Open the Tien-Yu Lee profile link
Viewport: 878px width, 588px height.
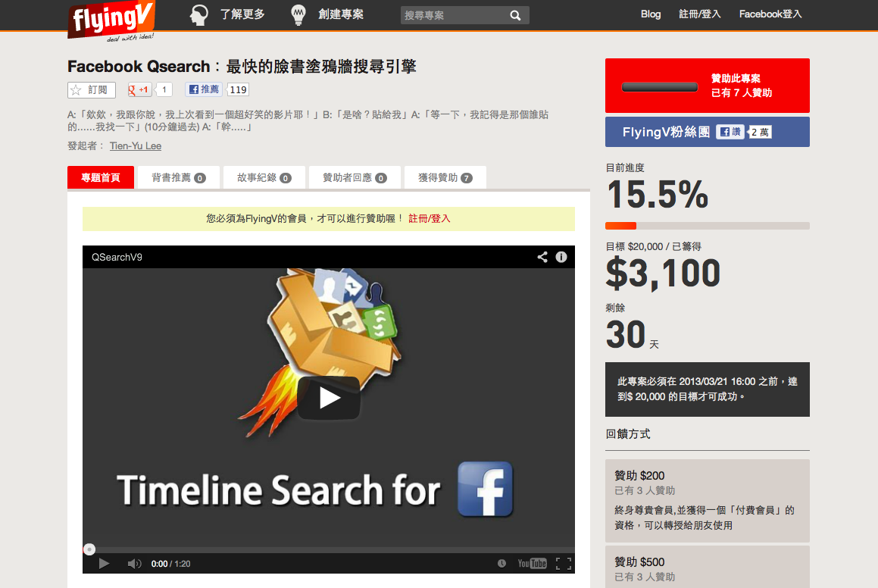(x=136, y=146)
